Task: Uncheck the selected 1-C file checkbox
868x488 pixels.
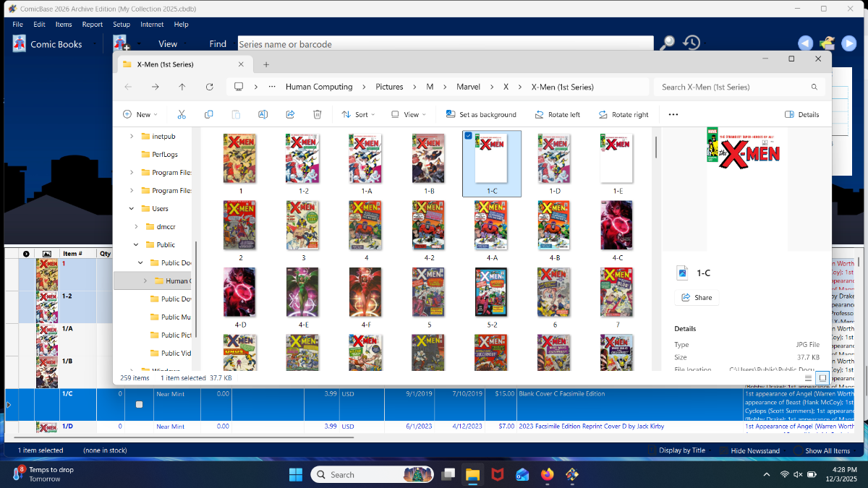Action: (x=468, y=136)
